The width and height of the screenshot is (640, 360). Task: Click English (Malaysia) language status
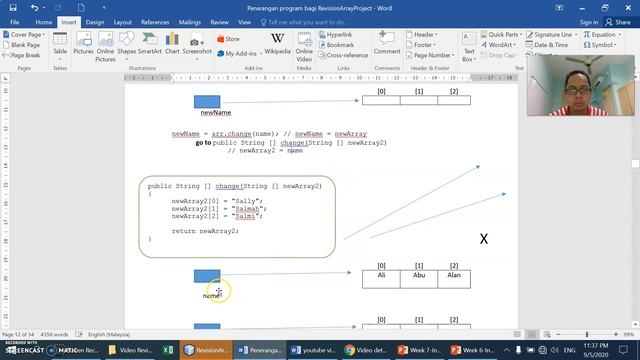pyautogui.click(x=109, y=335)
